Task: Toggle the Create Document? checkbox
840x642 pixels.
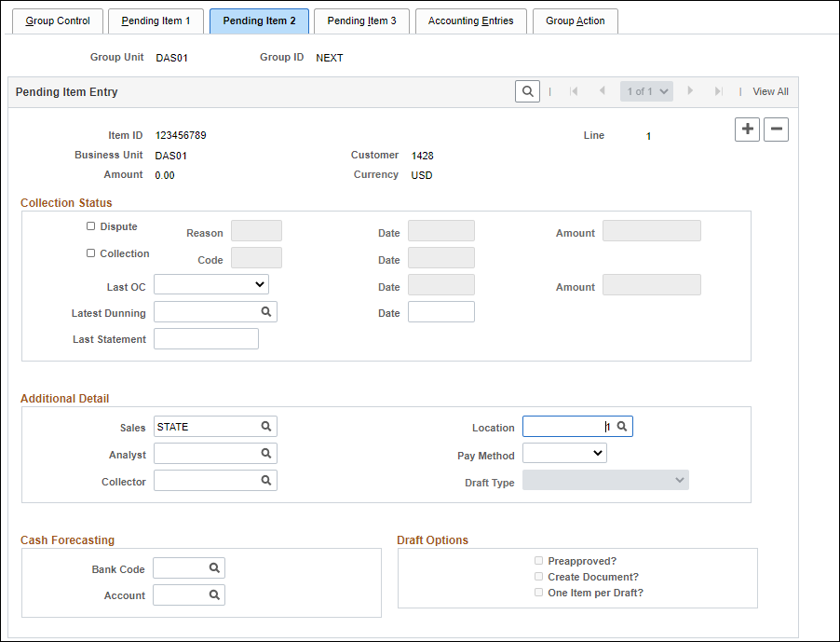Action: click(x=538, y=577)
